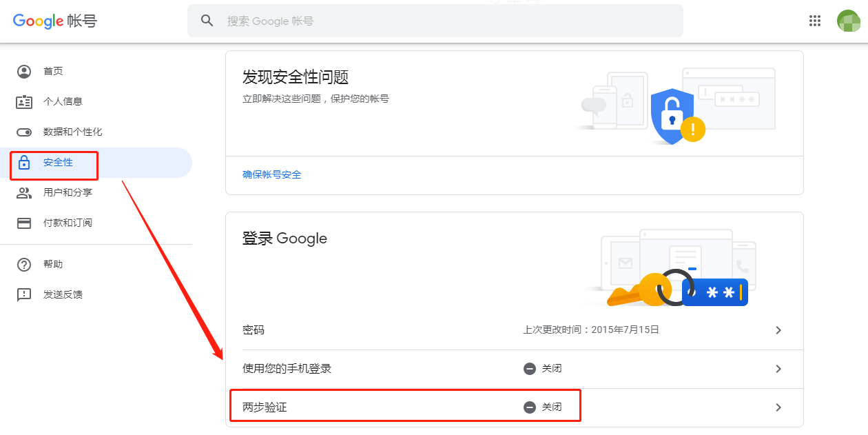Open the account profile avatar
The image size is (868, 435).
click(x=848, y=21)
